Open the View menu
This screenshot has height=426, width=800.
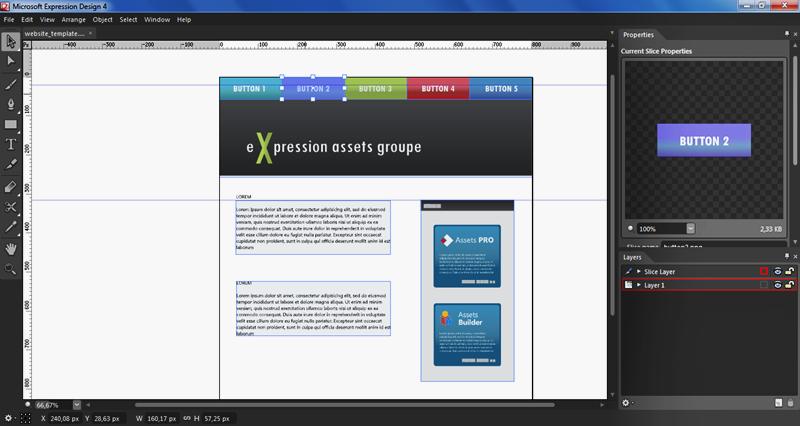click(x=47, y=19)
